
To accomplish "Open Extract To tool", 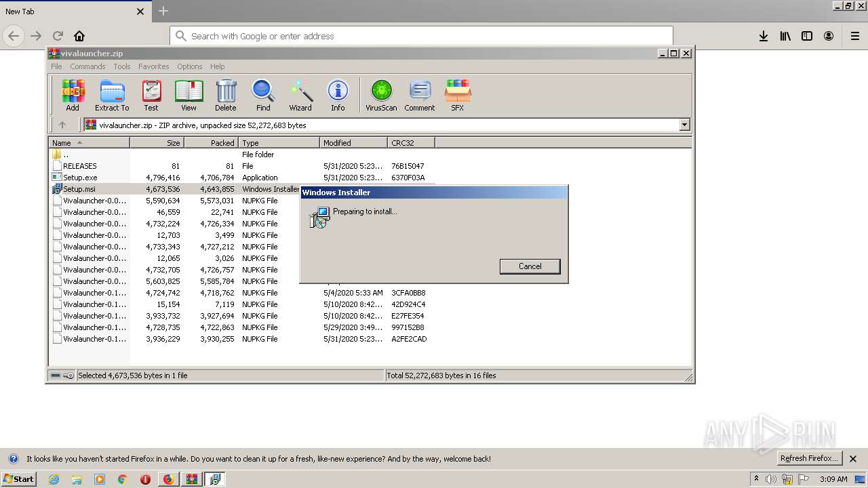I will 112,95.
